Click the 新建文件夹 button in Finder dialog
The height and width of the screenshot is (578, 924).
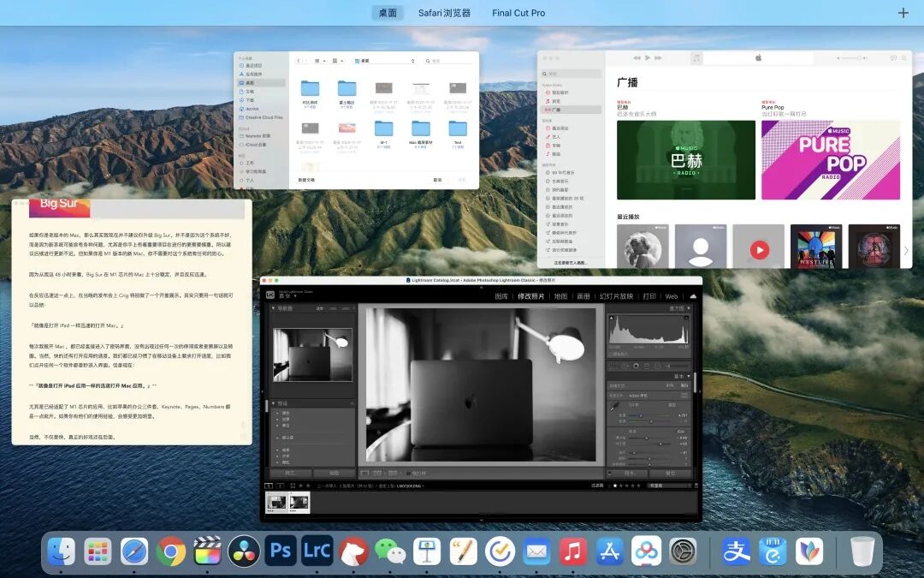pyautogui.click(x=306, y=180)
